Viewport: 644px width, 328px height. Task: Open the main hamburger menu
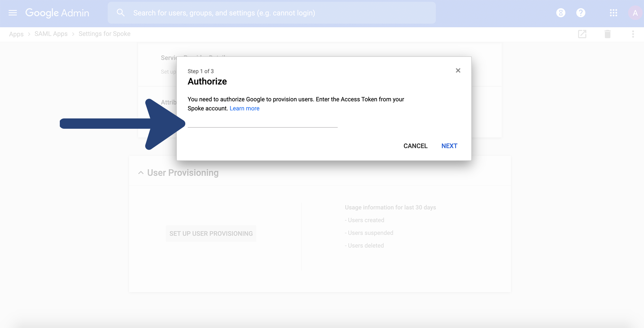(13, 13)
